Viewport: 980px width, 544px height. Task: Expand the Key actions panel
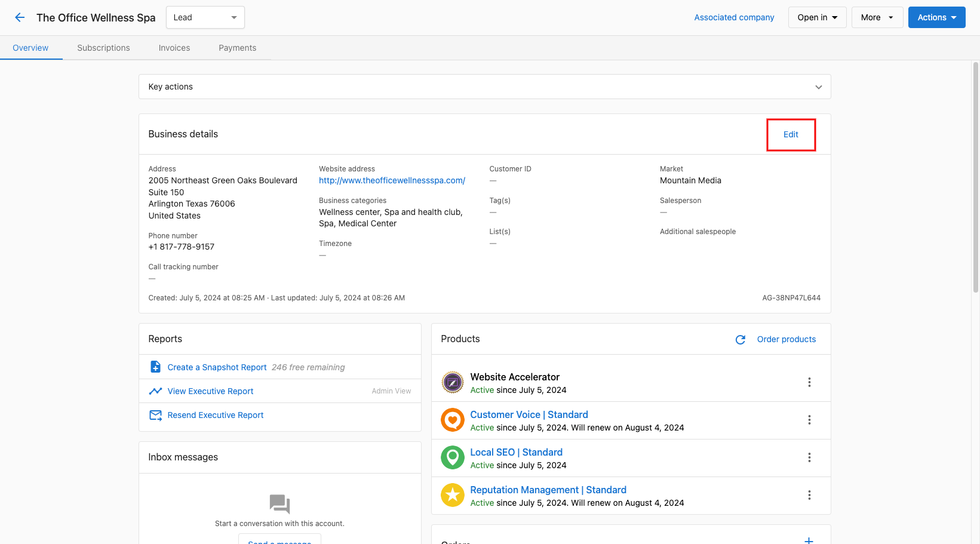484,87
